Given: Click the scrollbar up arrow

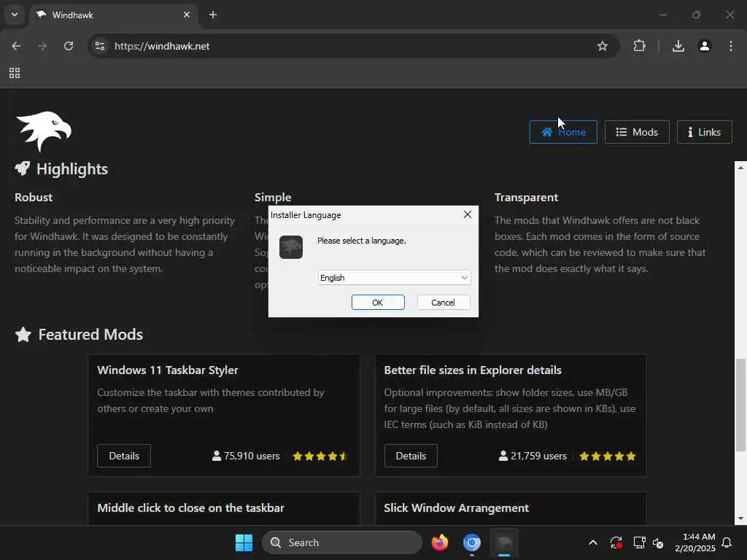Looking at the screenshot, I should point(740,168).
